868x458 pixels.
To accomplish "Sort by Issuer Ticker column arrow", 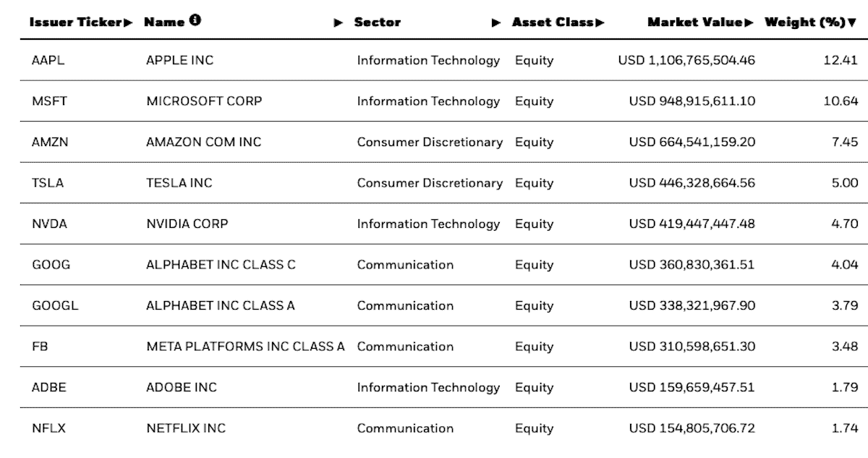I will (x=129, y=22).
